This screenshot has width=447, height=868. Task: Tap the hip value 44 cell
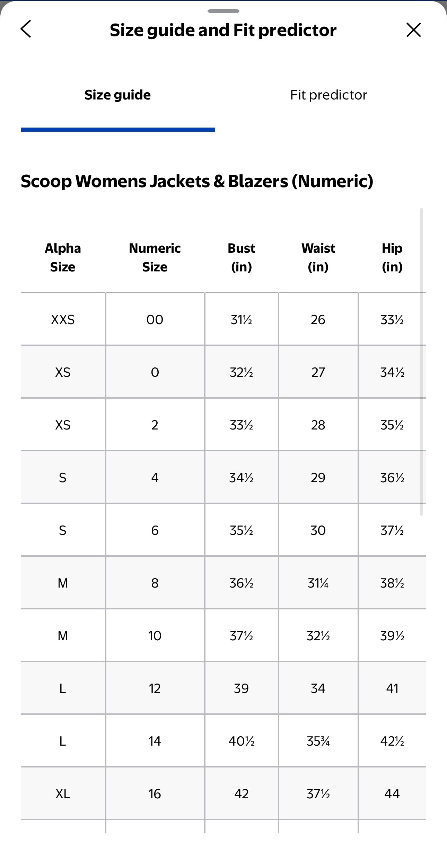point(392,793)
